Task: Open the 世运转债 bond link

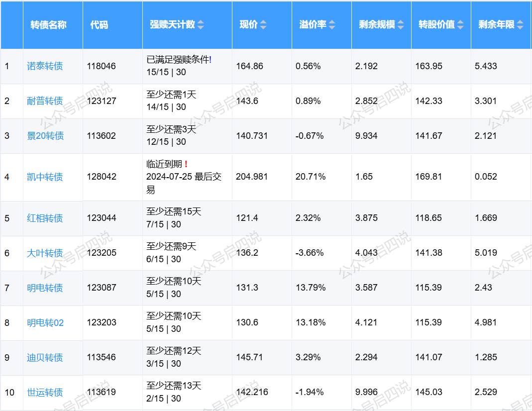Action: pyautogui.click(x=45, y=393)
